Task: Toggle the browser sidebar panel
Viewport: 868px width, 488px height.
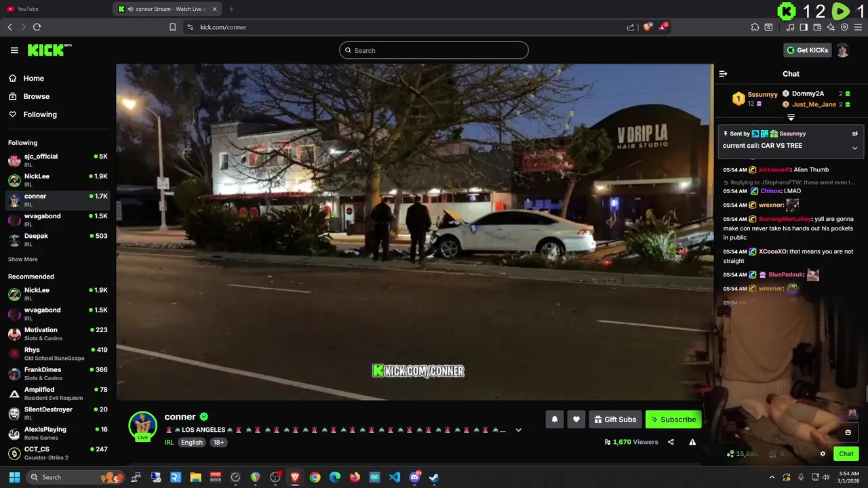Action: point(804,27)
